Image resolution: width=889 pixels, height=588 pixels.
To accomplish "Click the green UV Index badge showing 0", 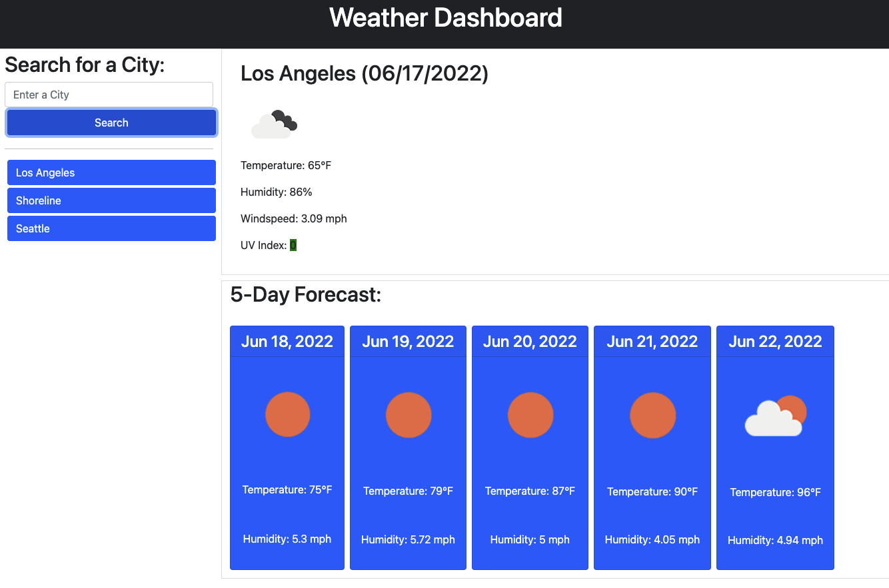I will point(293,245).
